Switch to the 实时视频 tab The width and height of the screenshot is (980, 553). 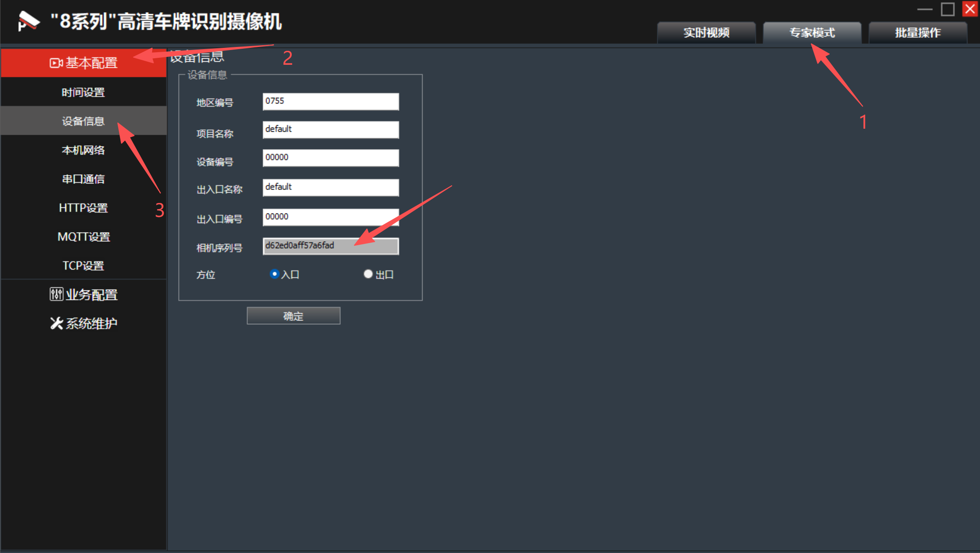pyautogui.click(x=706, y=33)
